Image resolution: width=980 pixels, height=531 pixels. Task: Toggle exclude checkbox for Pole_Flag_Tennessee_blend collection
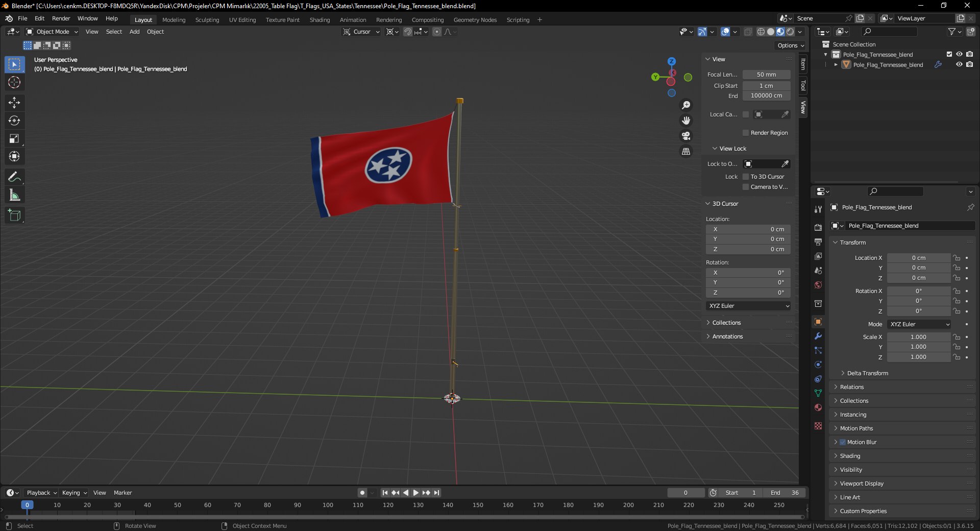[949, 54]
